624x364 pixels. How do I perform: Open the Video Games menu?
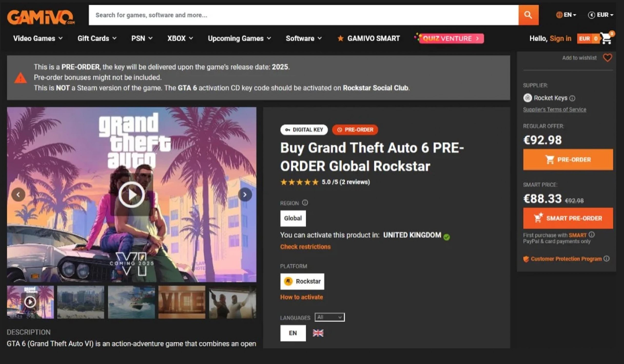(38, 38)
